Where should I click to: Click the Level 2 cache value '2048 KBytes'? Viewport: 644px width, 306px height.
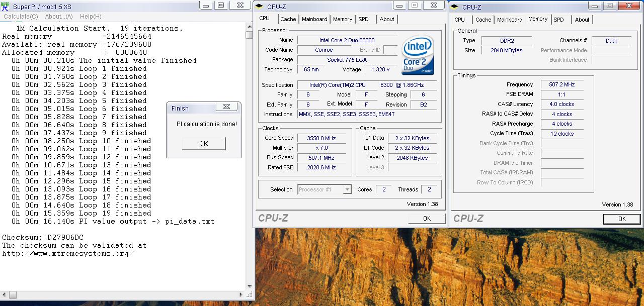coord(412,157)
